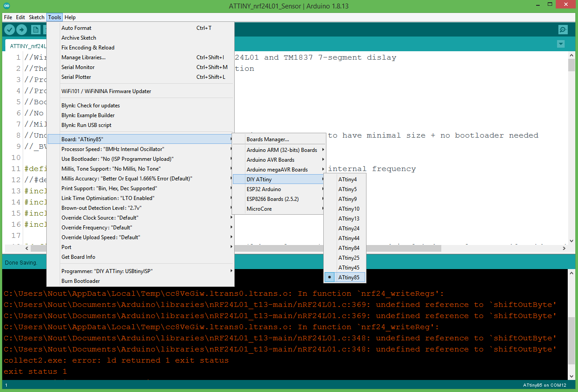
Task: Open the Sketch menu
Action: coord(37,17)
